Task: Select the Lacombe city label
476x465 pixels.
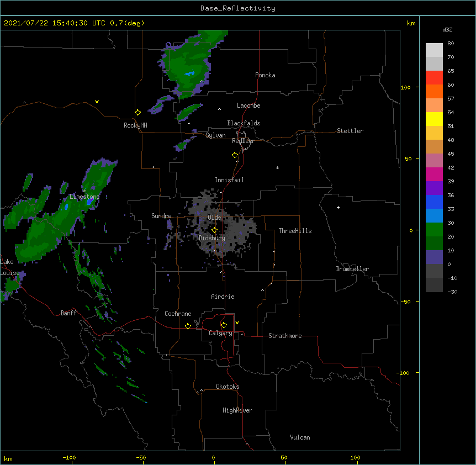Action: click(x=248, y=105)
